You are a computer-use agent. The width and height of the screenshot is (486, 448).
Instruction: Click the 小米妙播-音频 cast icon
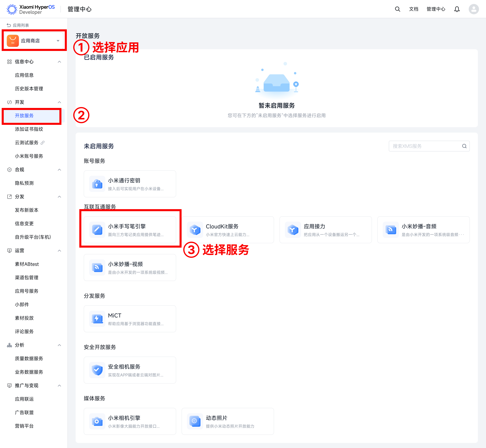(x=391, y=230)
